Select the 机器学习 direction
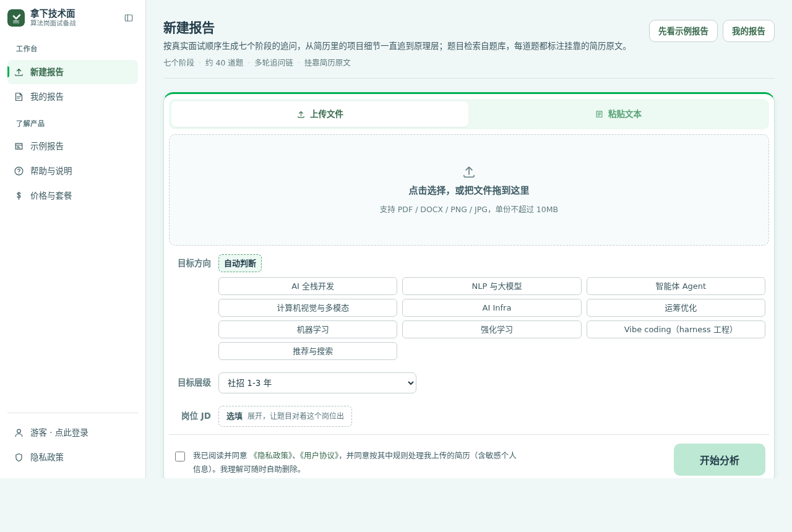Screen dimensions: 792x532 point(308,330)
